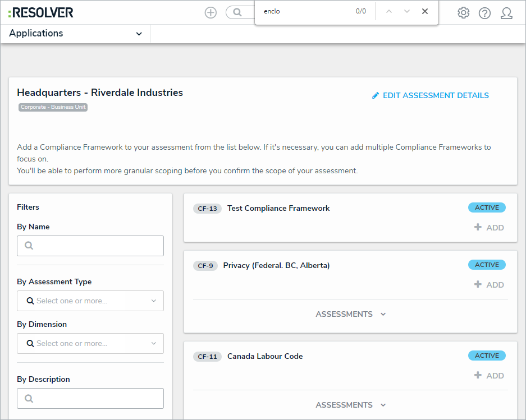Click Test Compliance Framework name
The image size is (526, 420).
(278, 208)
